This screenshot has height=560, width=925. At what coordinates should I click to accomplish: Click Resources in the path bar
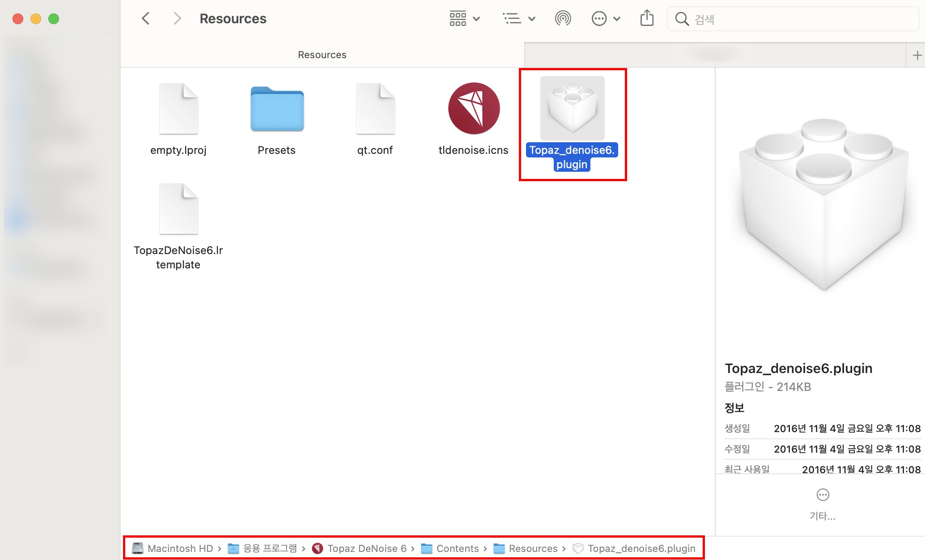coord(526,548)
